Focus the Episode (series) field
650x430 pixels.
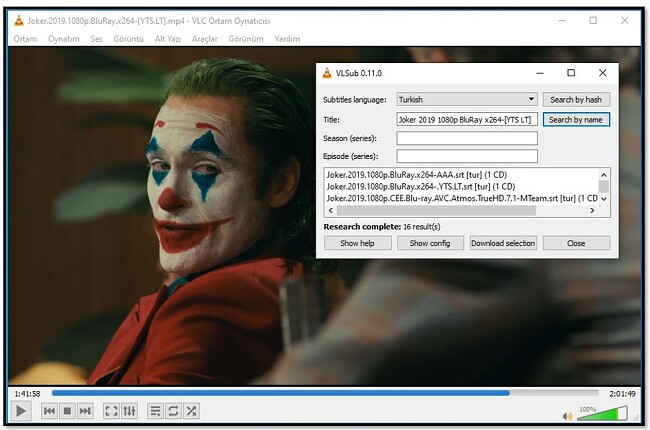pyautogui.click(x=467, y=156)
